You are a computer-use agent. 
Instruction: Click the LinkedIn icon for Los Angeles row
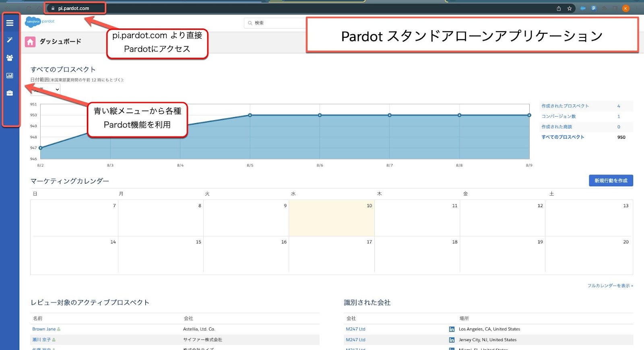[452, 329]
